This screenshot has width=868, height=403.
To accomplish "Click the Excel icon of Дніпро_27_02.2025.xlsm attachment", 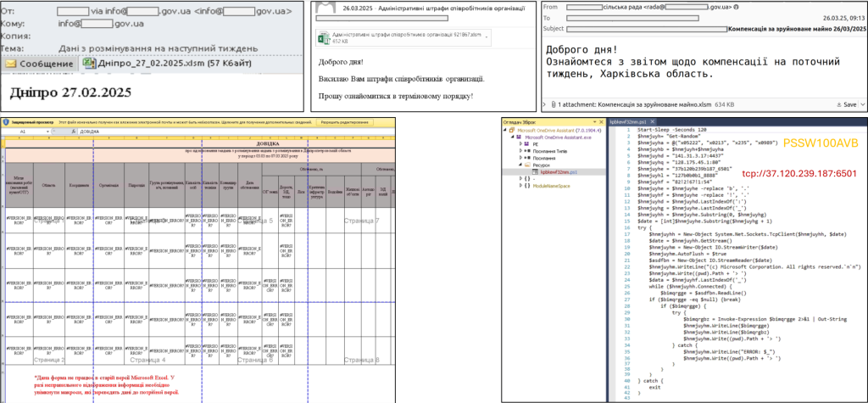I will point(88,63).
